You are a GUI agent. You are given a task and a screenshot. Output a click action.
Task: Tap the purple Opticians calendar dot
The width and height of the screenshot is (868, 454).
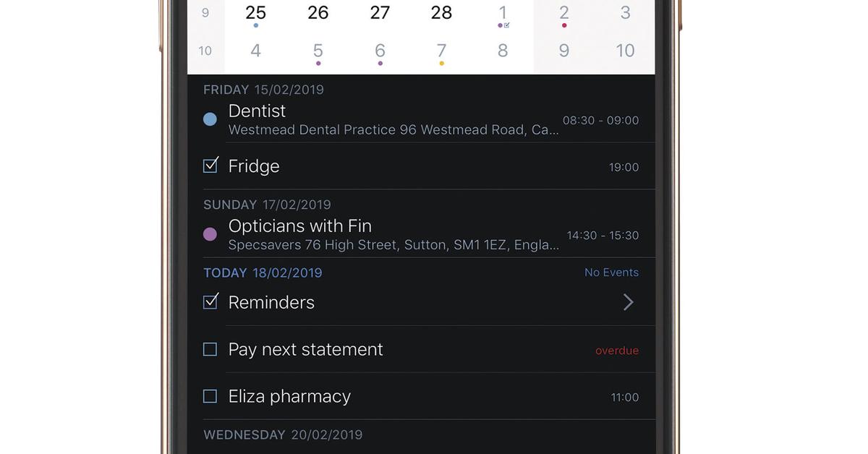click(210, 234)
